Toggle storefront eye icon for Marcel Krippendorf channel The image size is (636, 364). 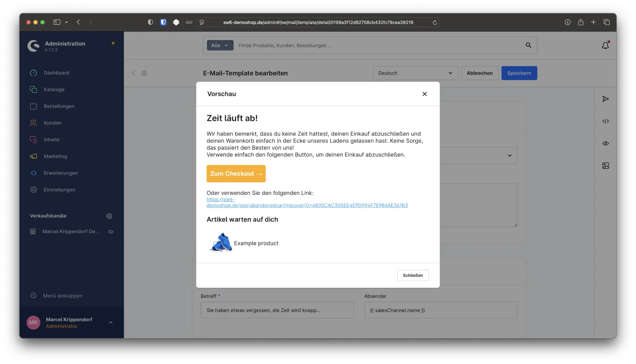pos(111,232)
